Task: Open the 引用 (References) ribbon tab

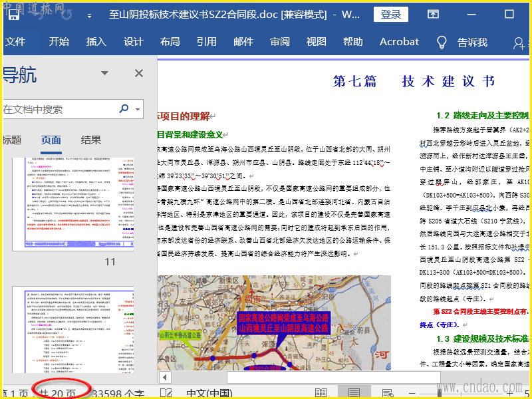Action: 206,42
